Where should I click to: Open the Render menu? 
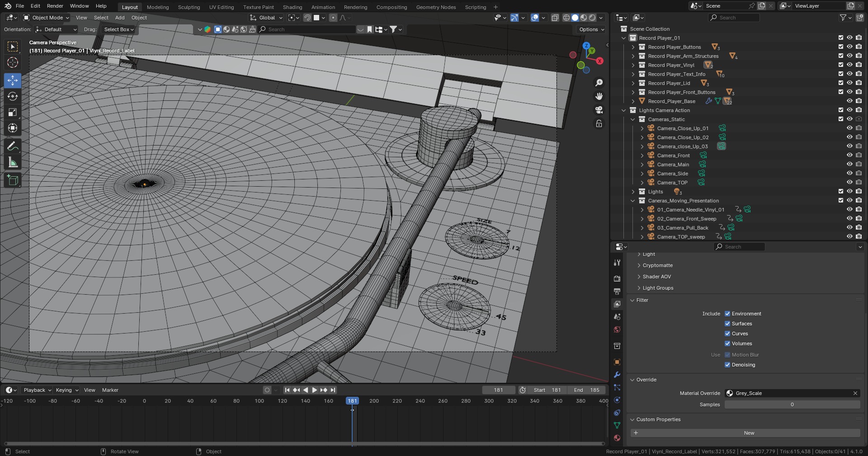pyautogui.click(x=55, y=6)
